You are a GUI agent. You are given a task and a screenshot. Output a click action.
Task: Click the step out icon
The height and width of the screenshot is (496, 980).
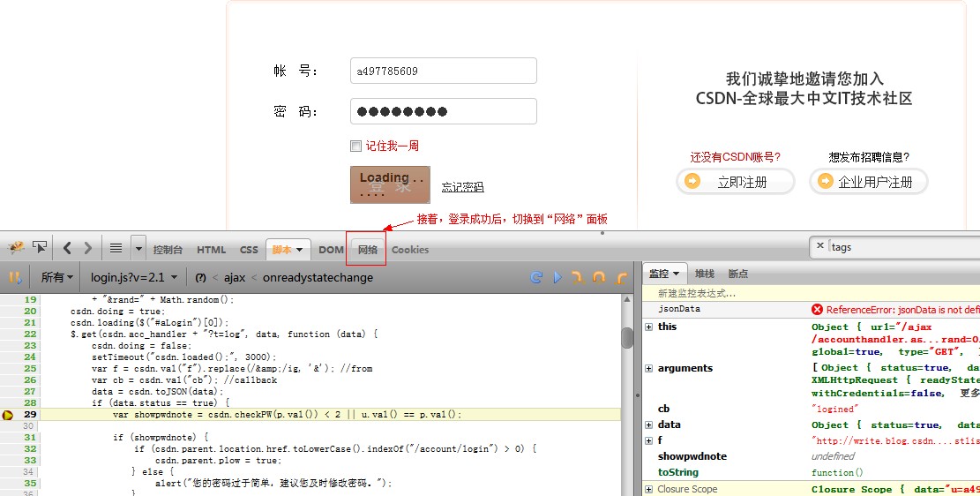621,277
